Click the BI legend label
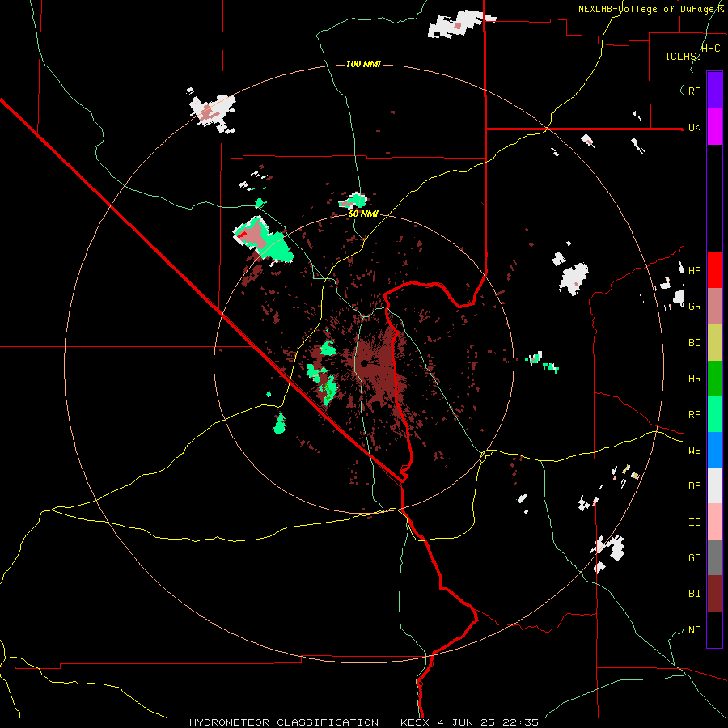 click(x=694, y=594)
